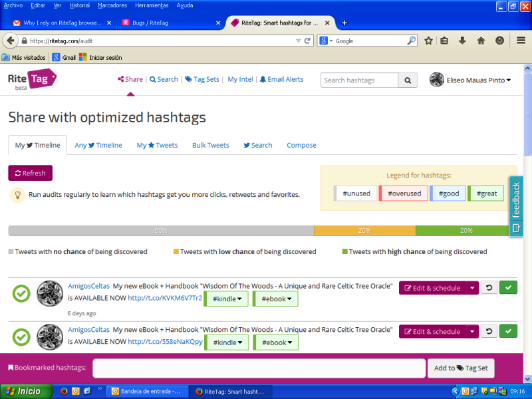Switch to the Compose tab

(302, 145)
